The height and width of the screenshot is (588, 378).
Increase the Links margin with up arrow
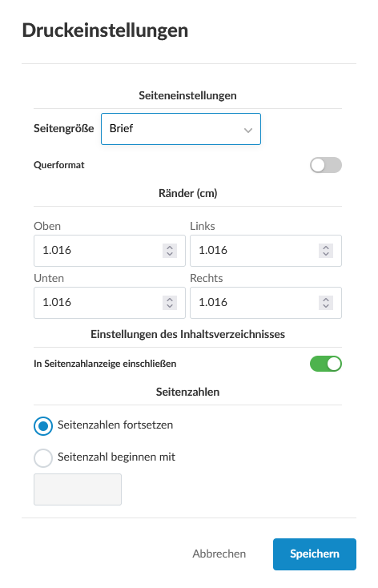(326, 248)
